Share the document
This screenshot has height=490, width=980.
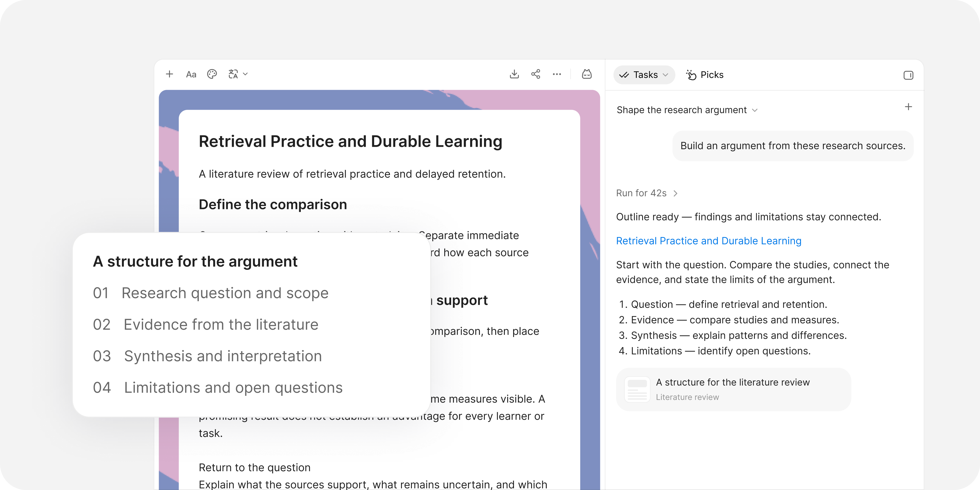536,74
